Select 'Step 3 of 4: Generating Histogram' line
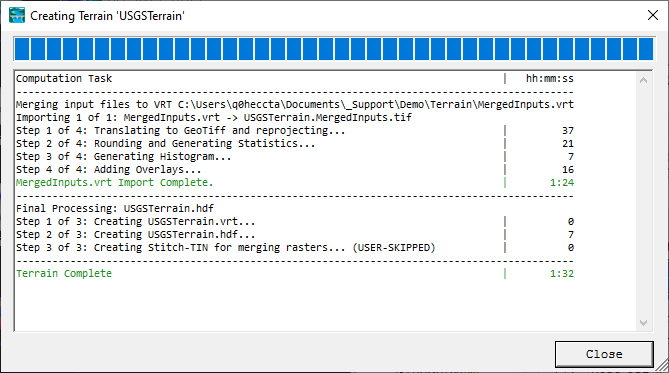The image size is (669, 373). coord(124,157)
